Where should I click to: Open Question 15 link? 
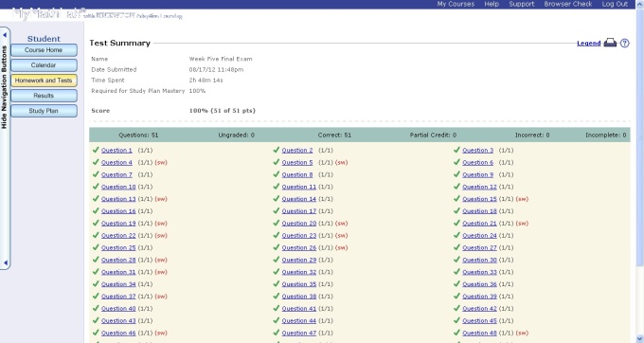point(479,199)
